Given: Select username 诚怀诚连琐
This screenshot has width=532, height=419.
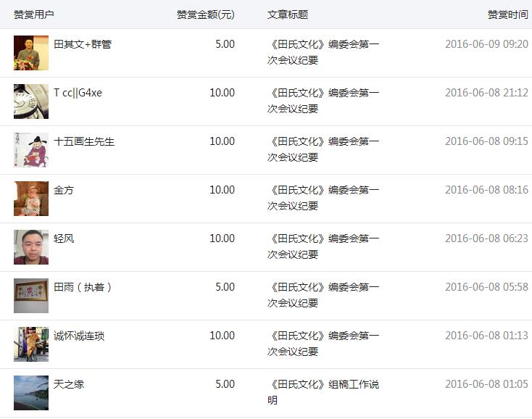Looking at the screenshot, I should (x=79, y=336).
